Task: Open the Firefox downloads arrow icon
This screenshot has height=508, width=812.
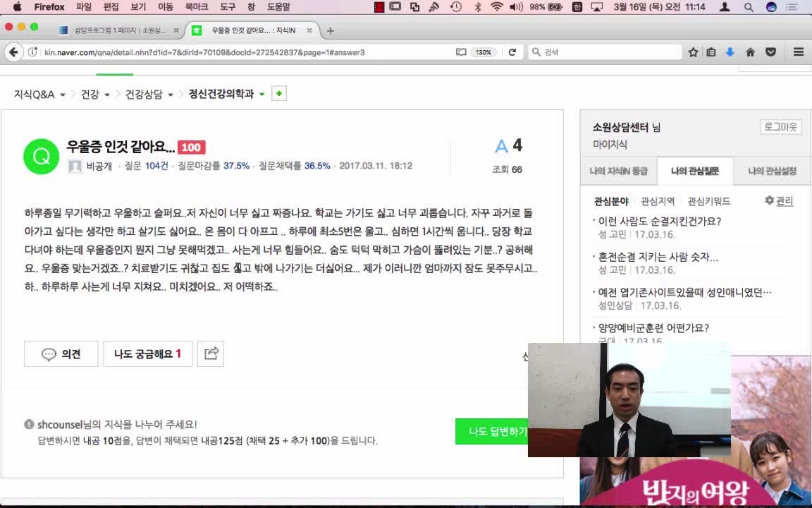Action: click(730, 52)
